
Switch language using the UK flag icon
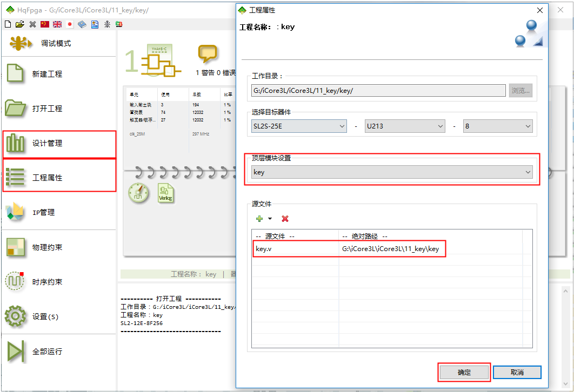(x=57, y=24)
